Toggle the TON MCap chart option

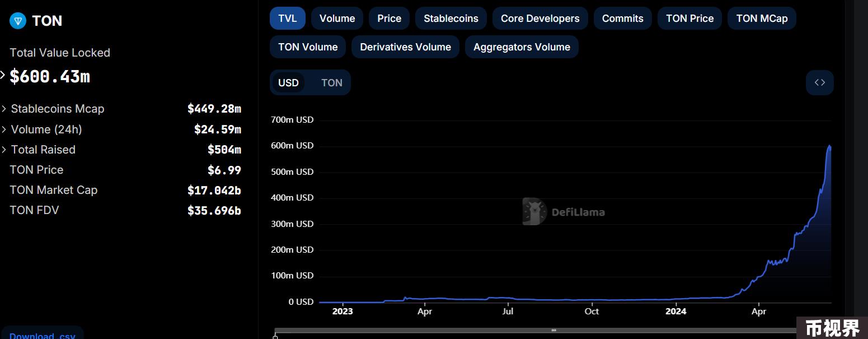[762, 18]
